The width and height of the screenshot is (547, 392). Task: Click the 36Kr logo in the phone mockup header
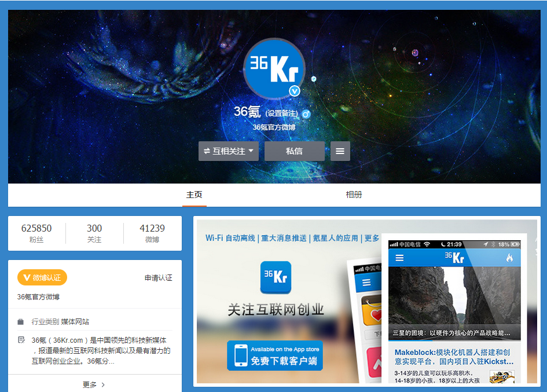[x=454, y=258]
